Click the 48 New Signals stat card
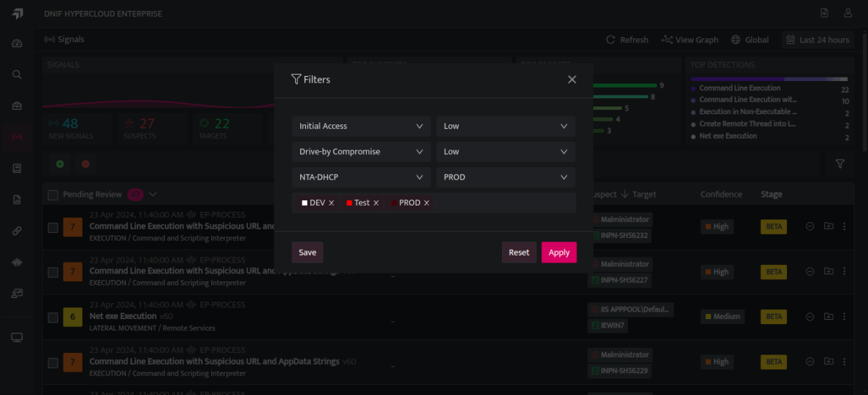This screenshot has width=868, height=395. (77, 128)
